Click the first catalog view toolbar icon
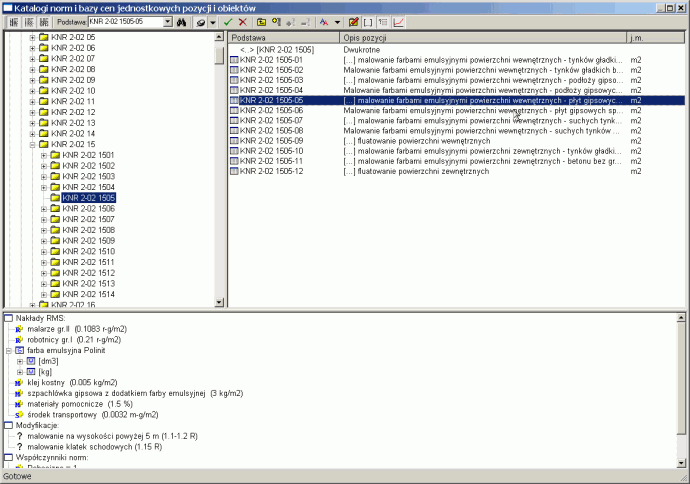The height and width of the screenshot is (484, 690). coord(14,21)
